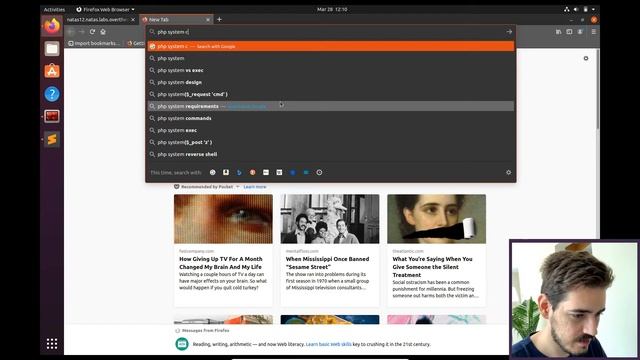The image size is (640, 360).
Task: Open the Sublime Text dock icon
Action: click(x=52, y=139)
